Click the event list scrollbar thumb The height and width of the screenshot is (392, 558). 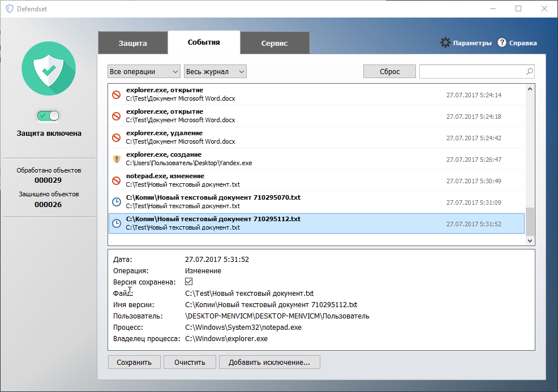coord(530,222)
